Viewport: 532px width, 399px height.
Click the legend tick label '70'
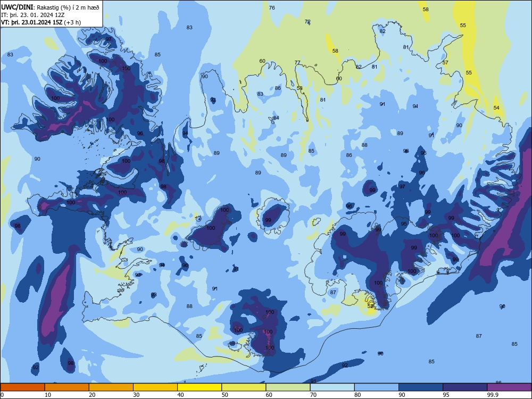click(x=313, y=395)
